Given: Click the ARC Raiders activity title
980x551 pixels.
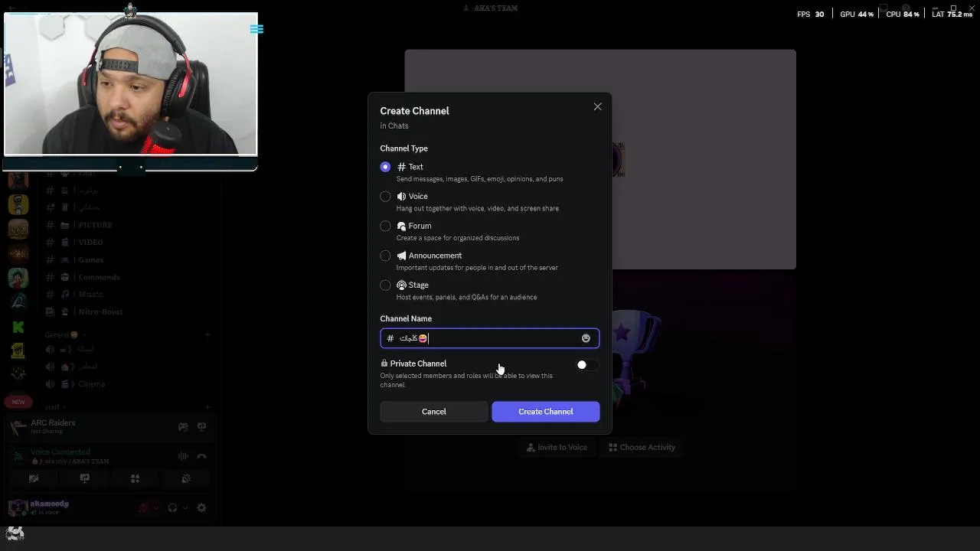Looking at the screenshot, I should tap(53, 423).
